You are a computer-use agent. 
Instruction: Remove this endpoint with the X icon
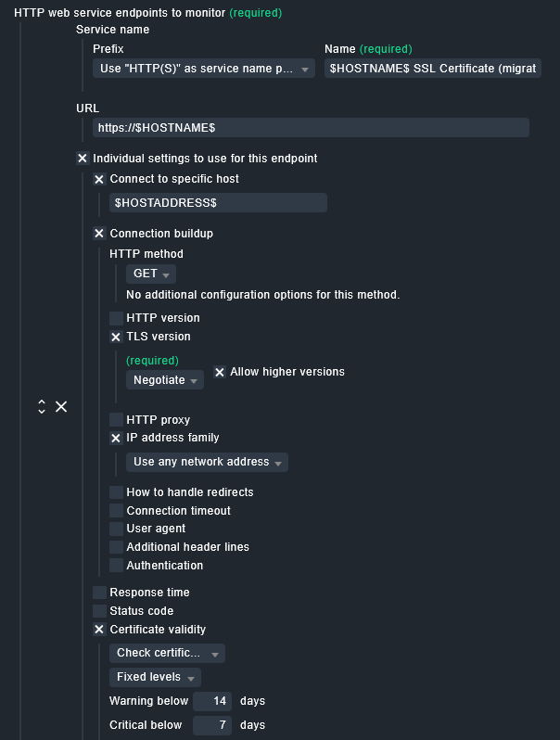61,406
